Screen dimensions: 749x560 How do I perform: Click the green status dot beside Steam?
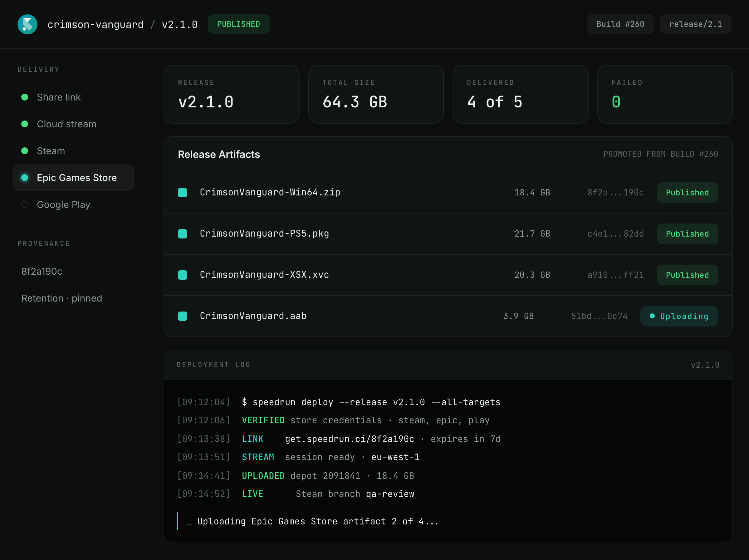(25, 151)
